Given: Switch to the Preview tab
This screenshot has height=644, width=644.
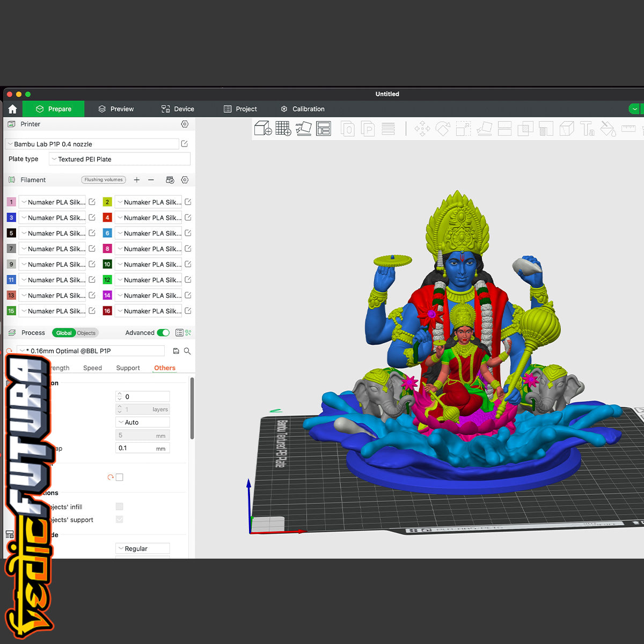Looking at the screenshot, I should coord(116,109).
